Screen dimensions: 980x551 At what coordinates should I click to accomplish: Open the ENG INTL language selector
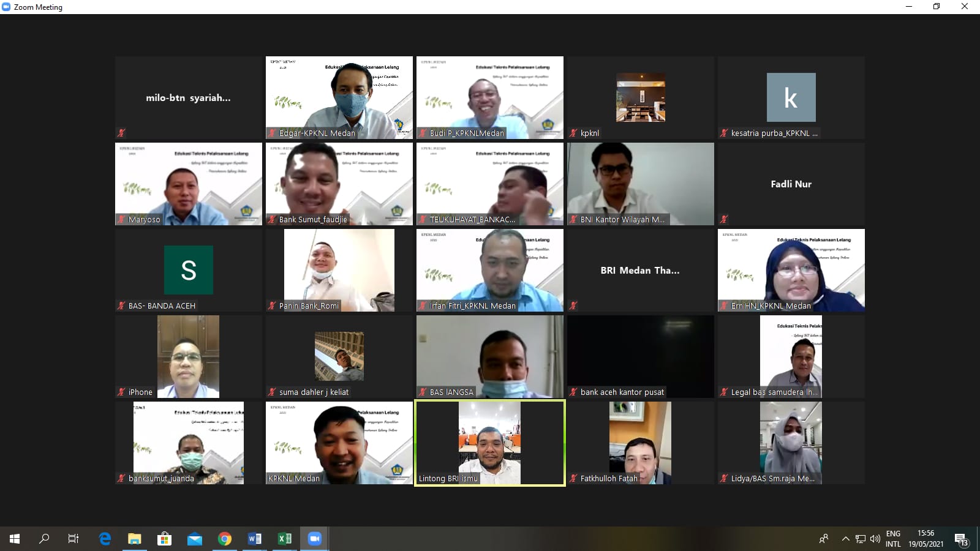pyautogui.click(x=893, y=539)
